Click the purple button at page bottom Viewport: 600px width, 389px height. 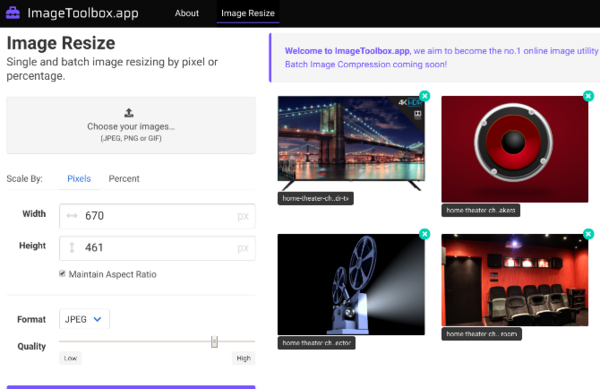(131, 387)
